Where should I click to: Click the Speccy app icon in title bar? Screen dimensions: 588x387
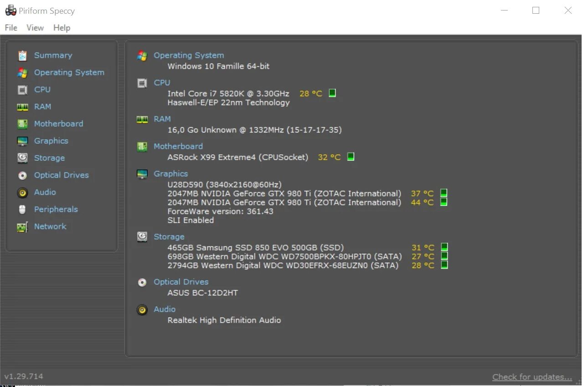point(11,10)
